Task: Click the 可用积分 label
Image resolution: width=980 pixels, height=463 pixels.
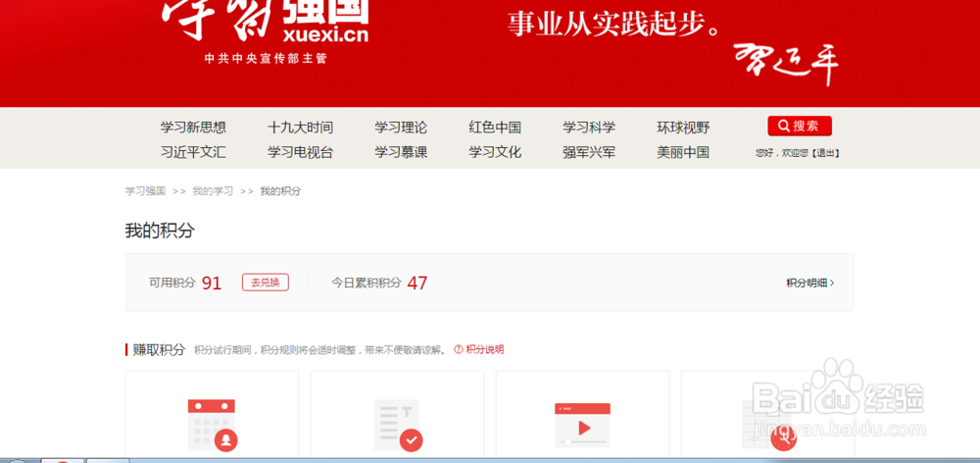Action: coord(171,283)
